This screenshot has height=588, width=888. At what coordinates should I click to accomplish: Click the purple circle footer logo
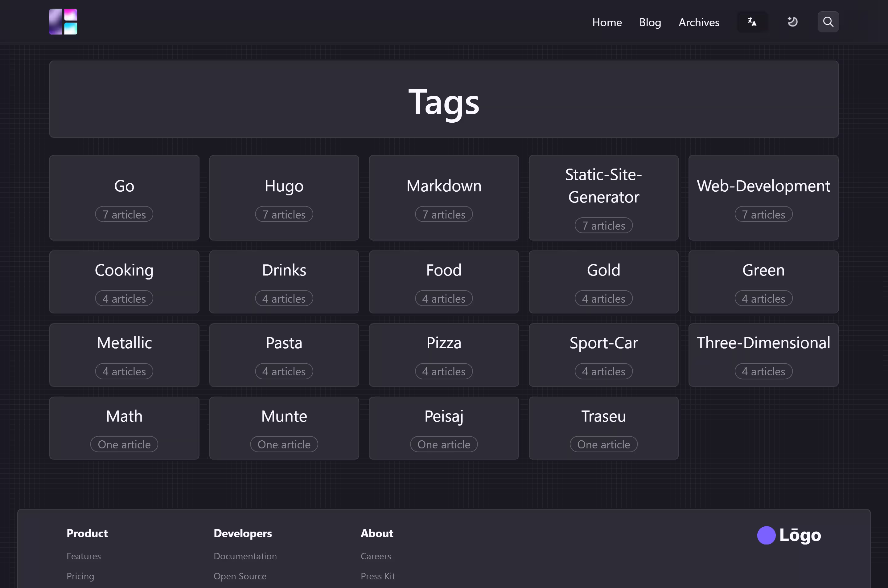[x=766, y=535]
